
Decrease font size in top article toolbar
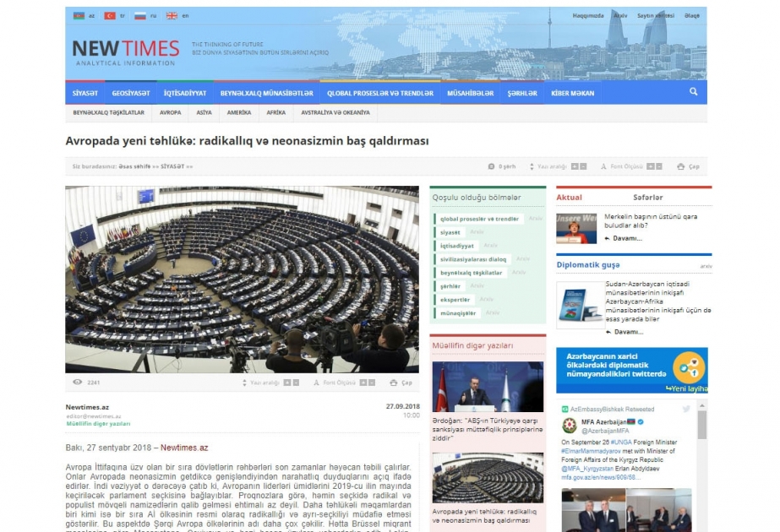(658, 166)
